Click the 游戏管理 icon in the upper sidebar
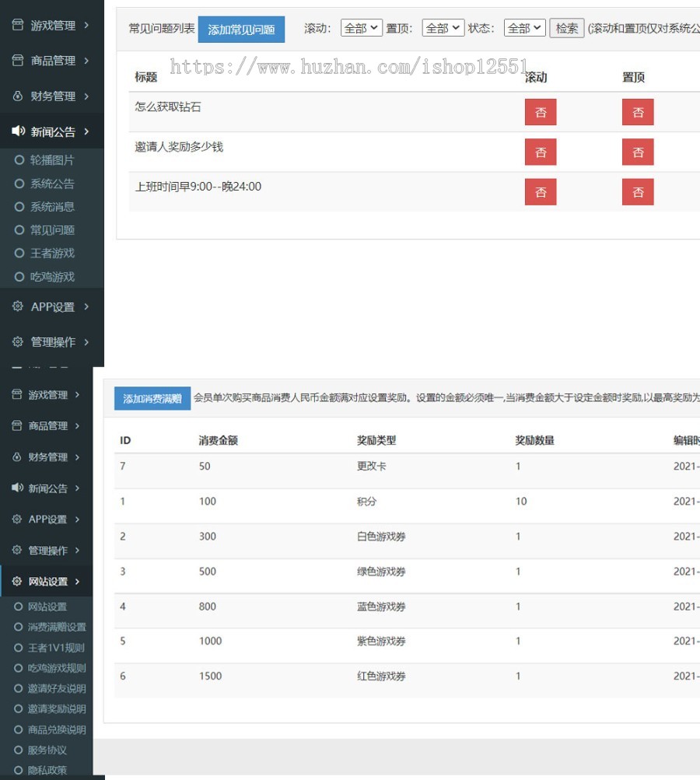700x780 pixels. click(x=17, y=25)
